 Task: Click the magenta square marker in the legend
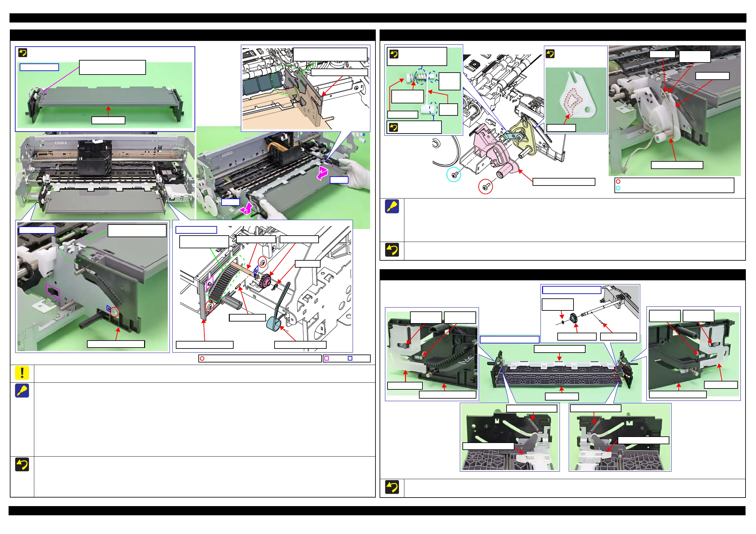327,358
